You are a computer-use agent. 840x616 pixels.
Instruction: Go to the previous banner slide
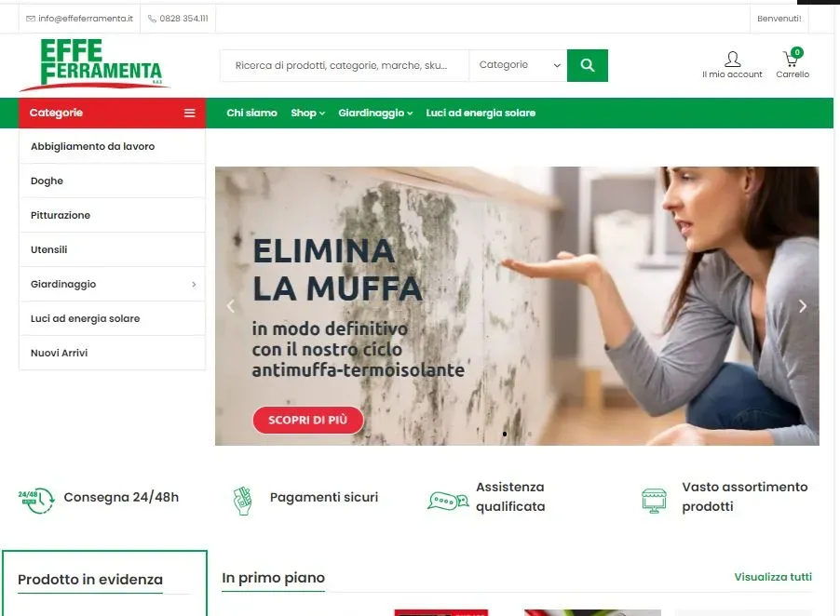tap(231, 306)
